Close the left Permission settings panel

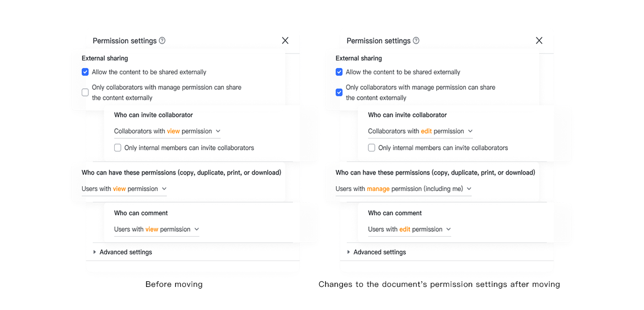coord(285,41)
